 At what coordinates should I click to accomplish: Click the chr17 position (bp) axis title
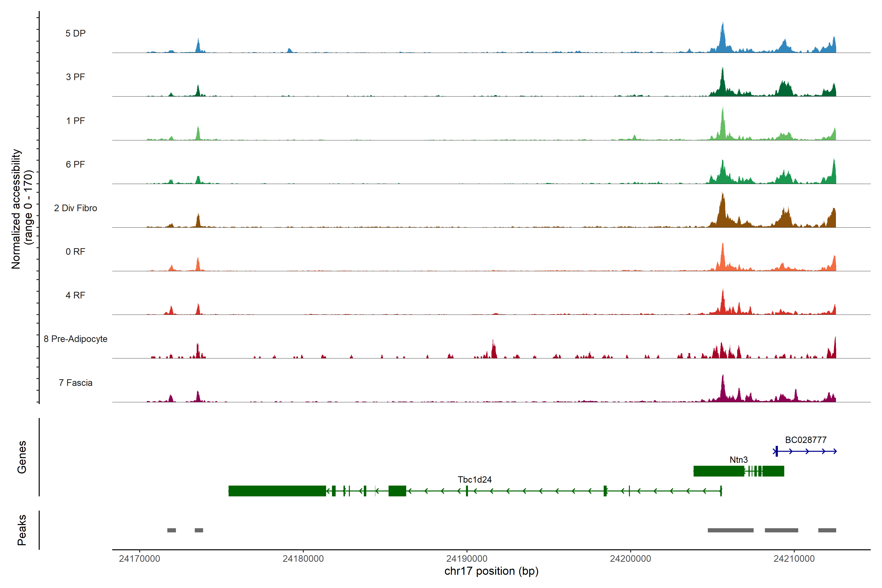pyautogui.click(x=491, y=572)
